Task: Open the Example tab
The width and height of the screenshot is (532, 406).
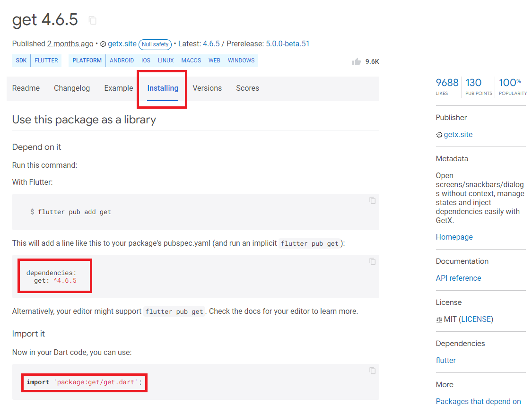Action: (118, 88)
